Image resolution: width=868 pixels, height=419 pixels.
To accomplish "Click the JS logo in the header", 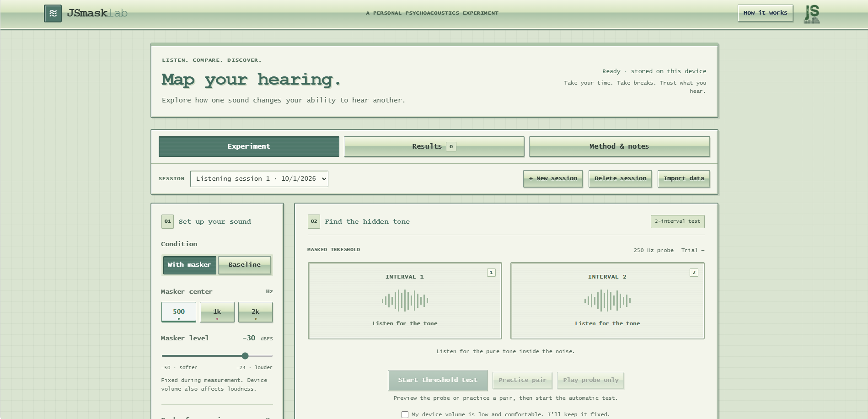I will [x=812, y=14].
